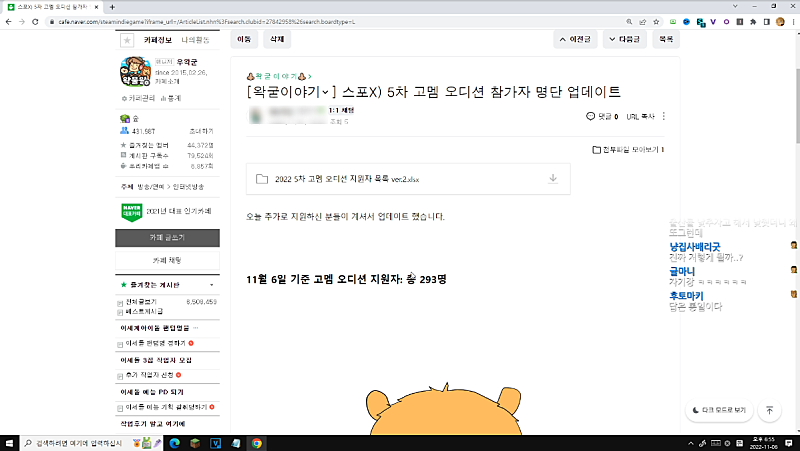Click the 2021년 대표 인기카페 badge
The image size is (800, 451).
[x=167, y=212]
